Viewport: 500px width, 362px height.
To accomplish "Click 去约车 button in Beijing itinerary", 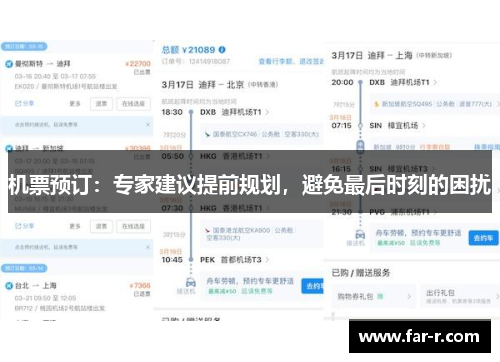I will pyautogui.click(x=313, y=286).
